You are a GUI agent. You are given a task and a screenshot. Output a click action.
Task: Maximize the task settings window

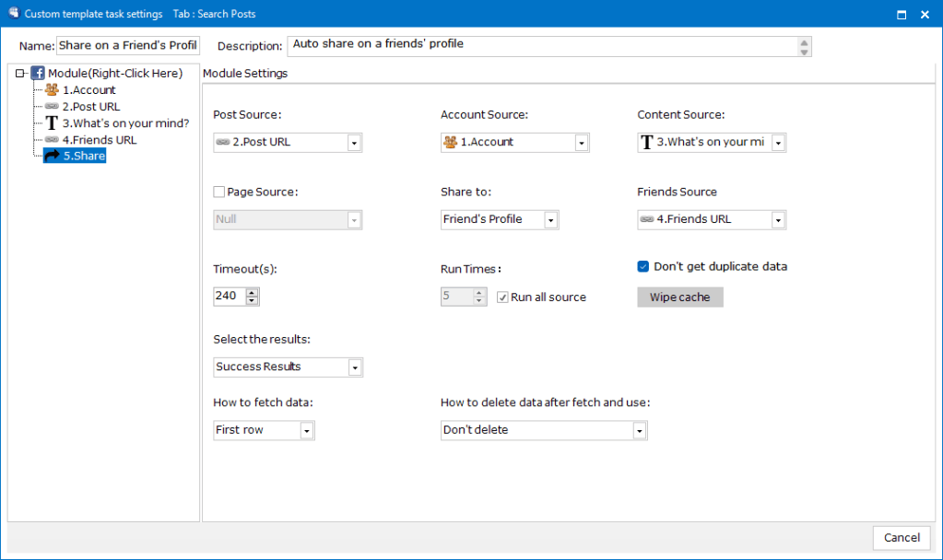tap(901, 15)
